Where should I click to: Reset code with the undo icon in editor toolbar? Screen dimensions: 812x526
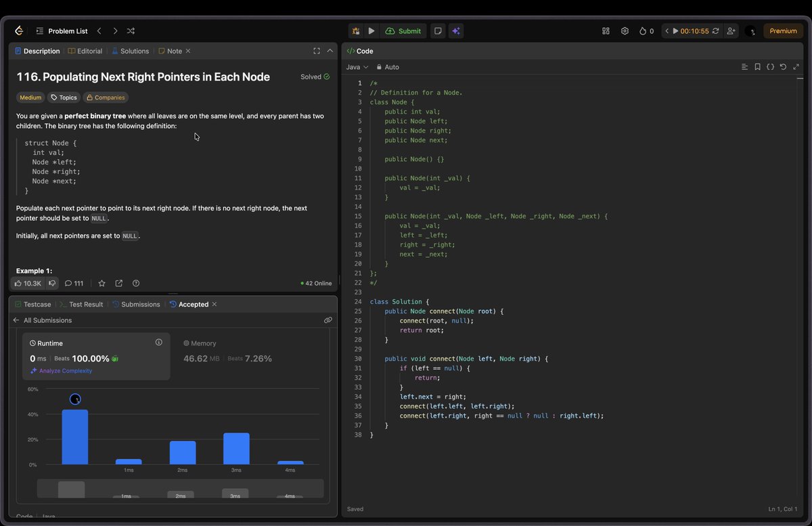pyautogui.click(x=783, y=66)
